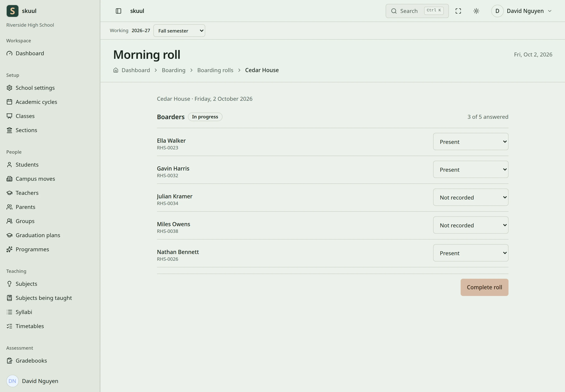The height and width of the screenshot is (392, 565).
Task: Click the breadcrumb home icon
Action: click(116, 70)
